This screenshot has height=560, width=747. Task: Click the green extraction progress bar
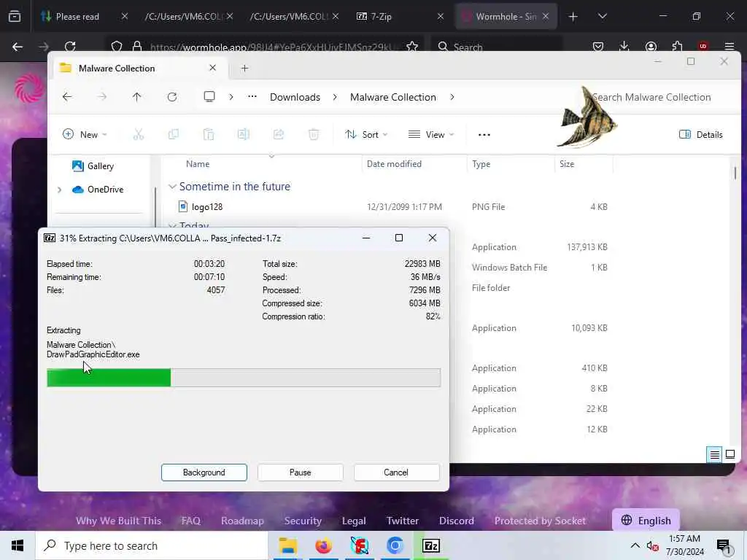244,378
